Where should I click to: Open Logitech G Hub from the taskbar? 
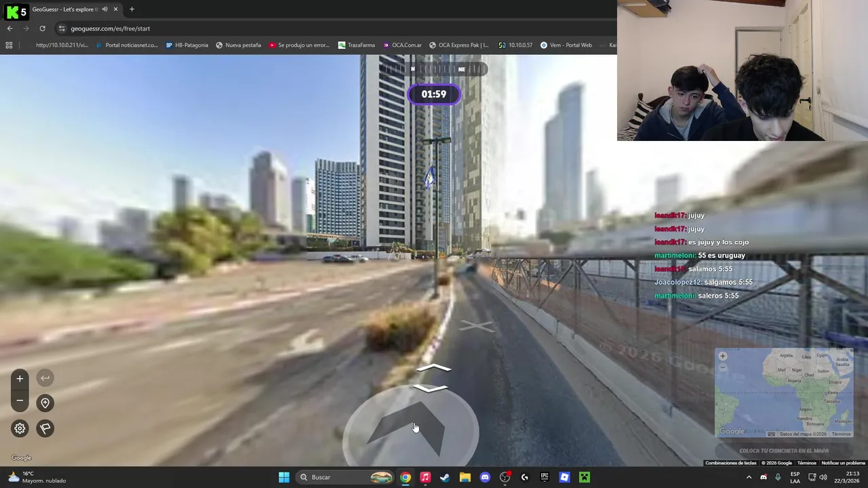coord(524,477)
